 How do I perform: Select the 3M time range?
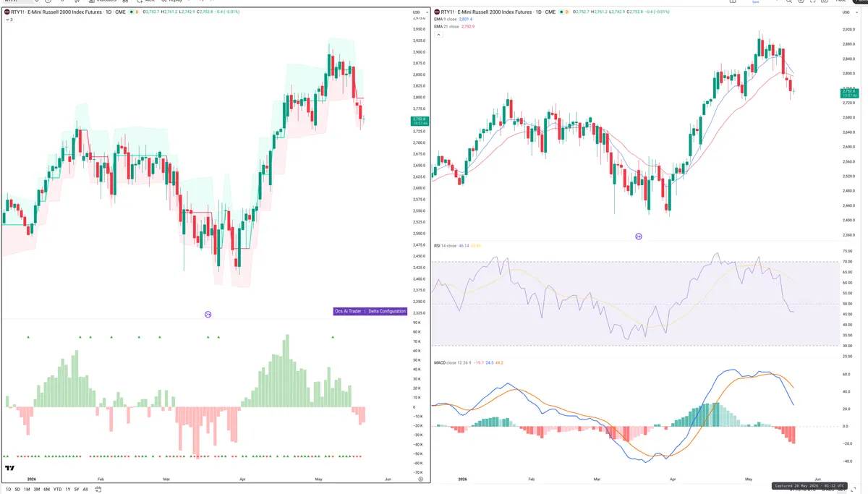coord(37,490)
